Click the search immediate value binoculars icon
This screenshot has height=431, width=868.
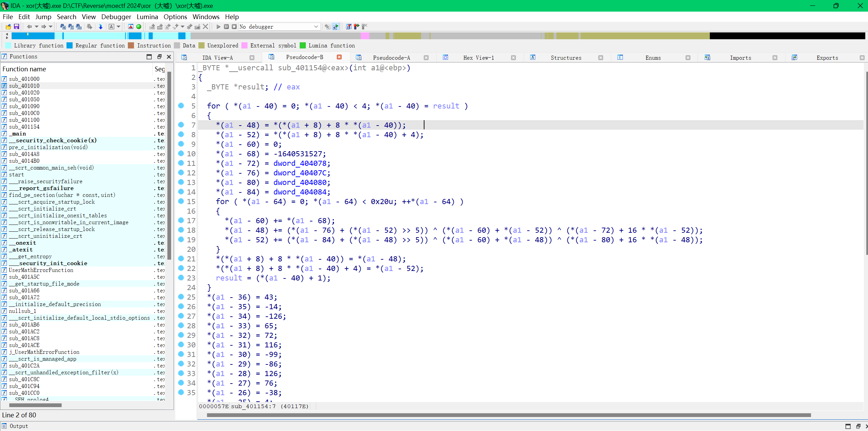pos(63,27)
